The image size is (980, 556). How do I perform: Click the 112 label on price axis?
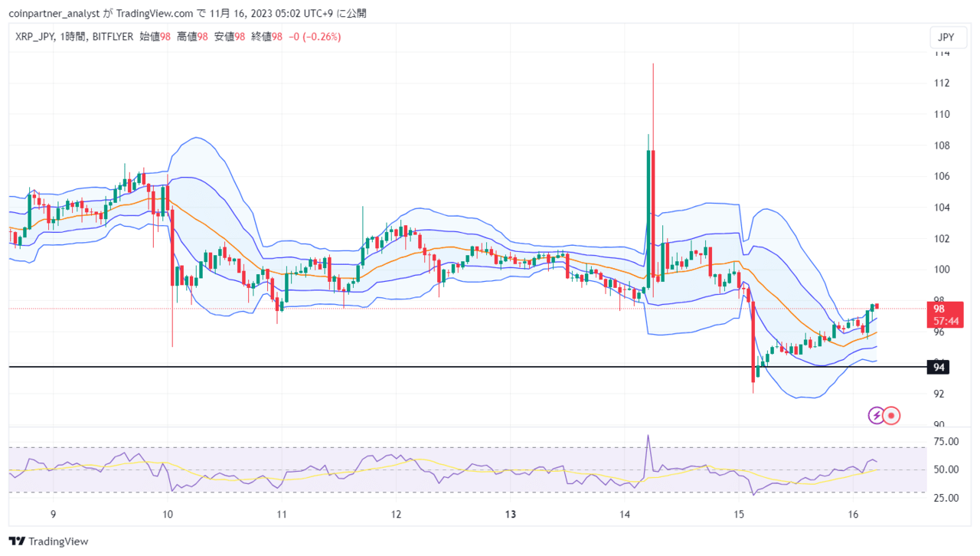click(x=941, y=83)
